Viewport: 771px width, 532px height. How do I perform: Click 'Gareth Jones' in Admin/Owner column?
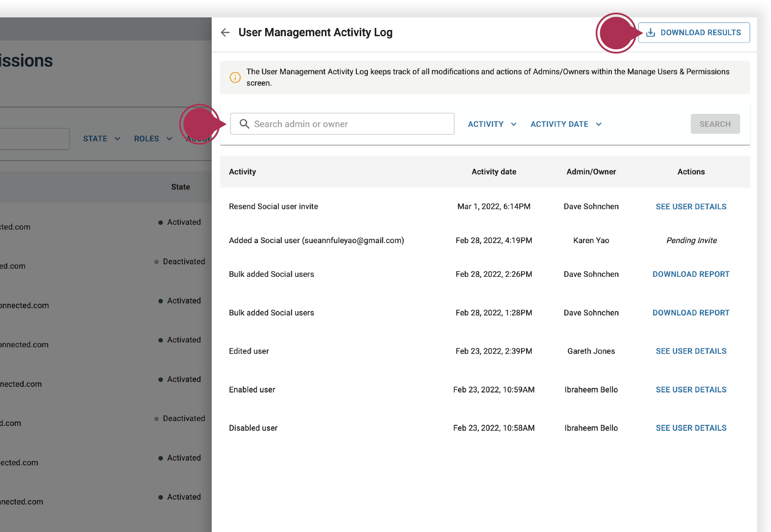point(591,351)
